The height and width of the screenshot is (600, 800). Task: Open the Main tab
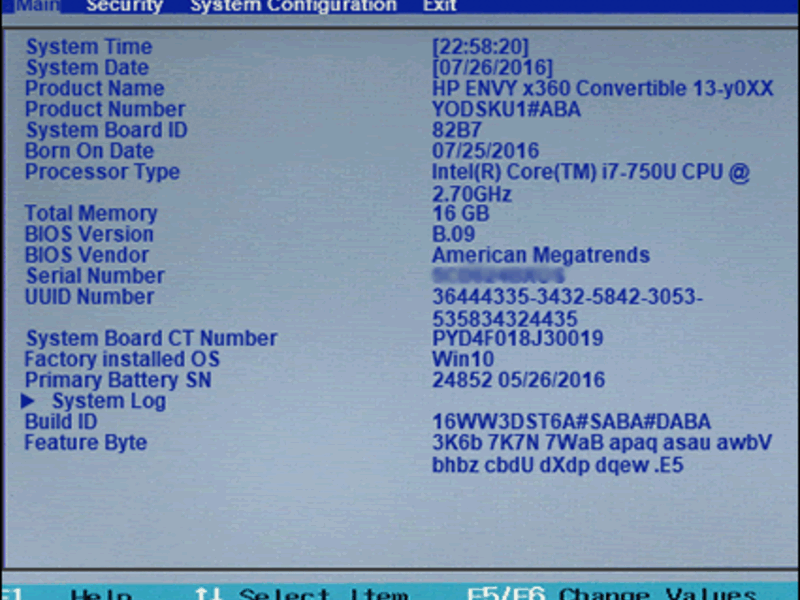click(x=37, y=6)
